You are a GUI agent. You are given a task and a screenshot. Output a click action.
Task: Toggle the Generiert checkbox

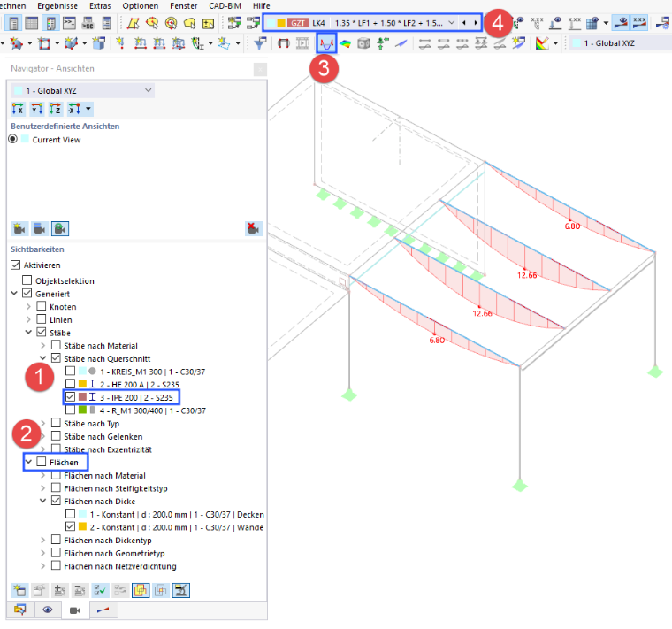point(27,294)
